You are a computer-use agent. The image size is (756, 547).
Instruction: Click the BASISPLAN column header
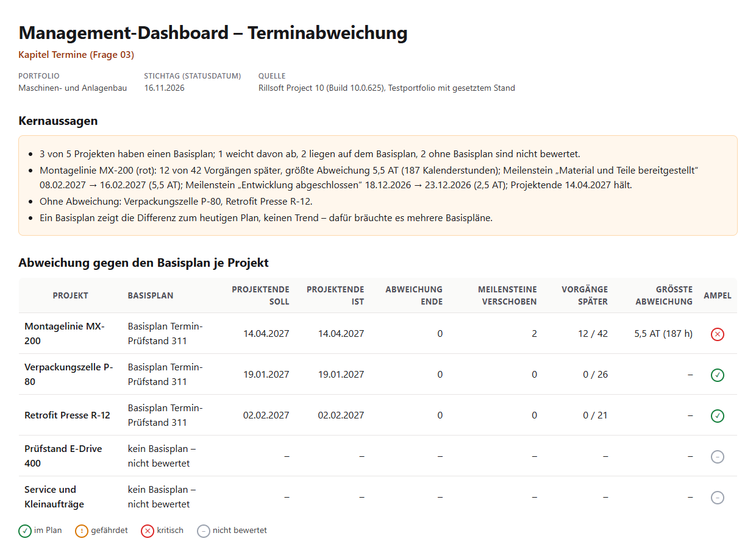click(x=151, y=295)
